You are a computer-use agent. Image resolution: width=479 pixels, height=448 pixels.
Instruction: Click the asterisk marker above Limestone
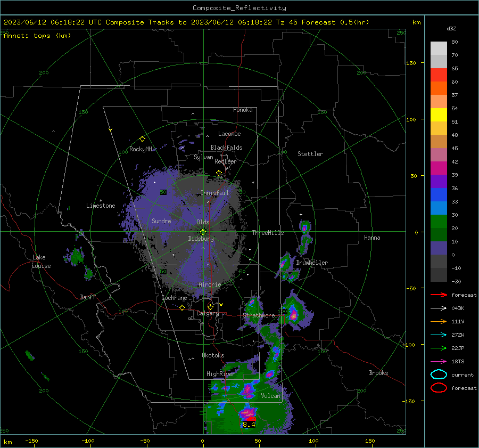pos(101,201)
